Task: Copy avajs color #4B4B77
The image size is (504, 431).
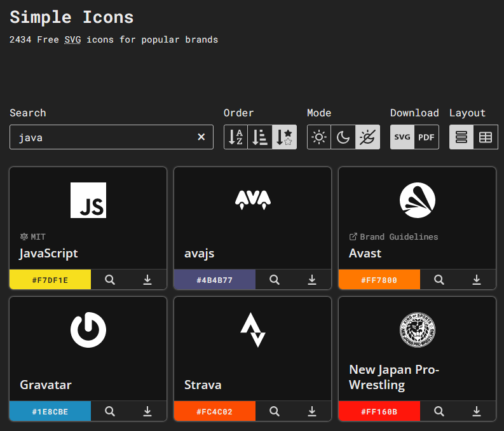Action: 215,280
